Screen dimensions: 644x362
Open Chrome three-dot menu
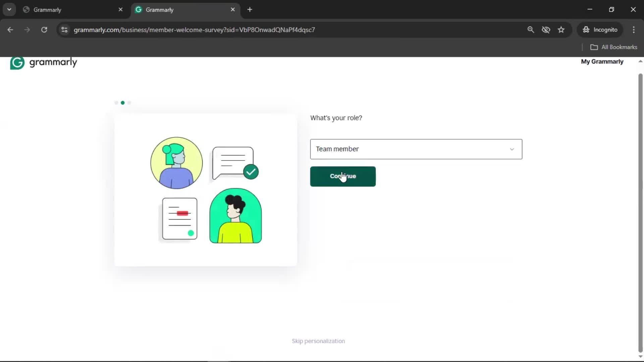click(634, 30)
